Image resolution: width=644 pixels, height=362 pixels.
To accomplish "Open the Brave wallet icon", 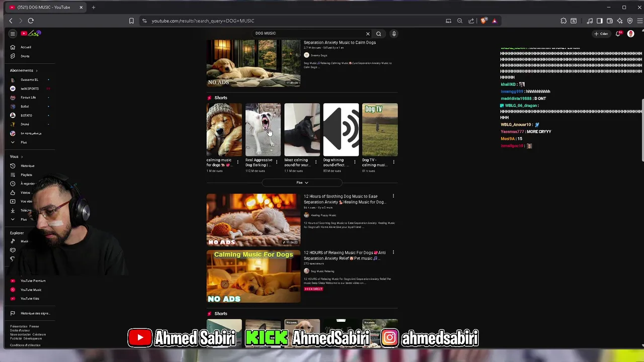I will (x=610, y=21).
